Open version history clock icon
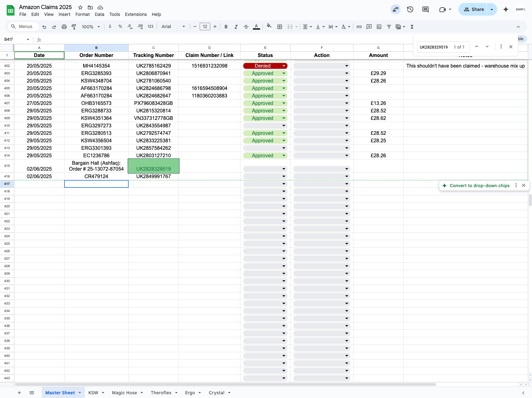This screenshot has width=532, height=398. [410, 9]
